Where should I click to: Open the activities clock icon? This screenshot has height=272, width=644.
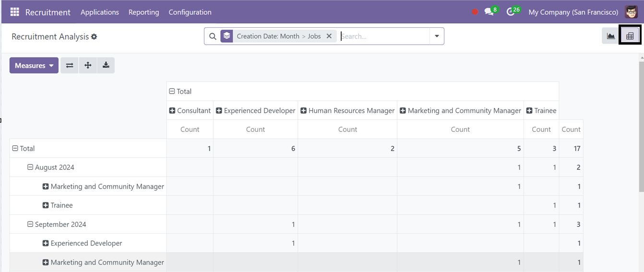click(x=511, y=12)
